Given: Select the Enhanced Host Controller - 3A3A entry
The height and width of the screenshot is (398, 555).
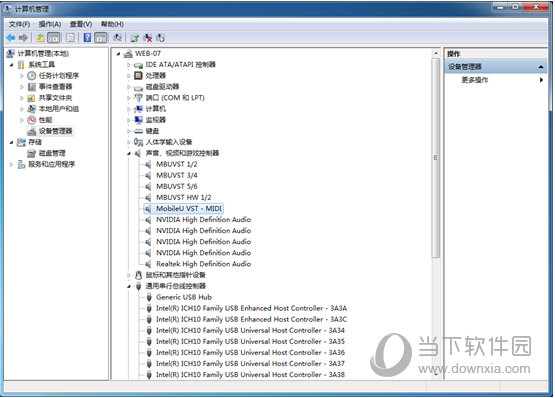Looking at the screenshot, I should click(x=251, y=308).
